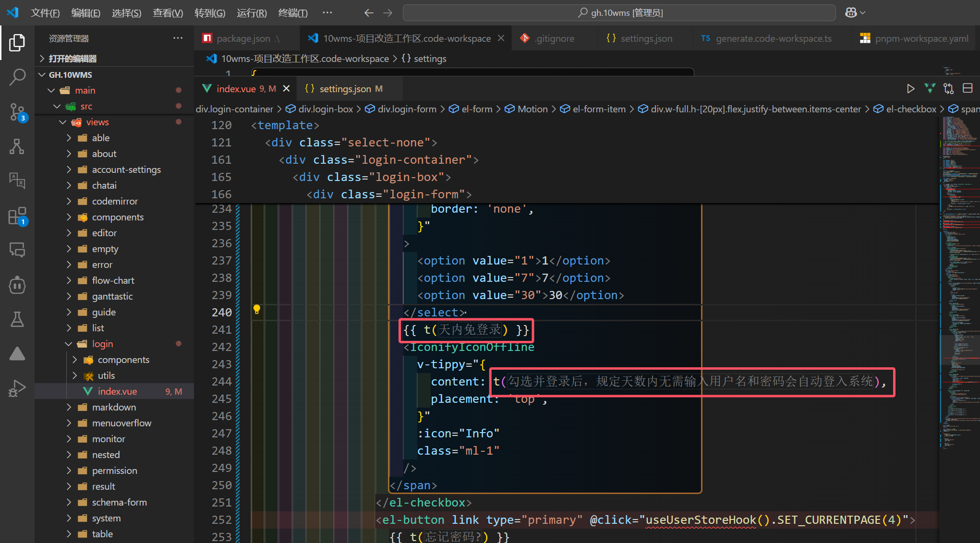Collapse the src folder

[57, 106]
